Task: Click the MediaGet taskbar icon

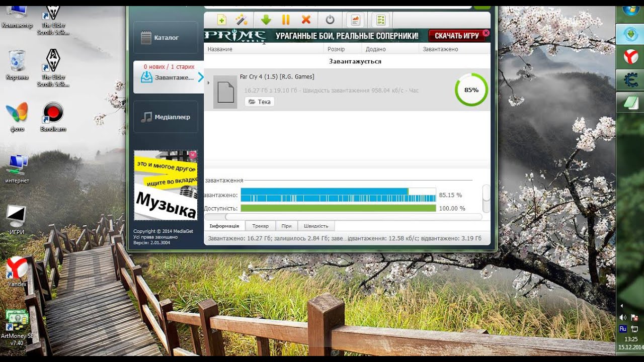Action: click(x=630, y=35)
